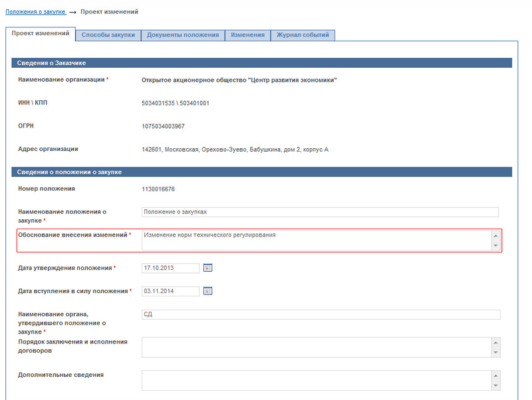Open the Журнал событий tab
The height and width of the screenshot is (400, 532).
coord(303,35)
